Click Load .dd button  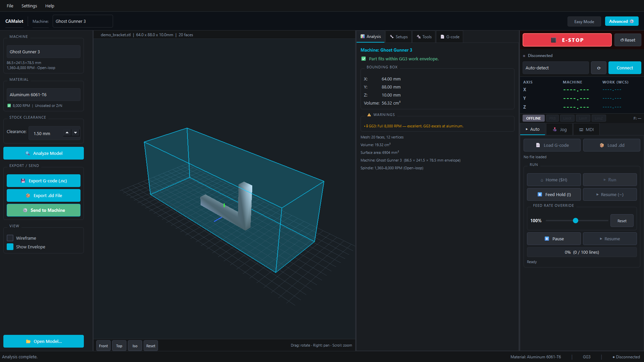pyautogui.click(x=612, y=145)
